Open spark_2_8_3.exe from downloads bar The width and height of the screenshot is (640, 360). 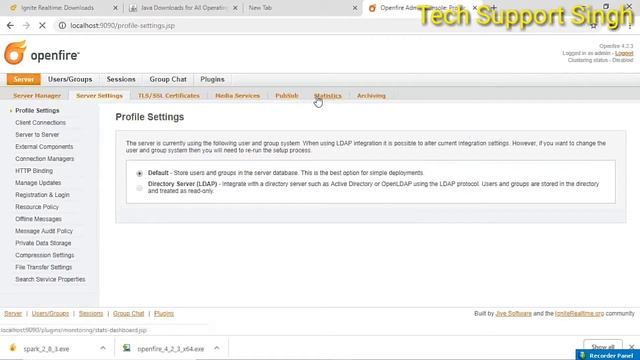point(46,349)
